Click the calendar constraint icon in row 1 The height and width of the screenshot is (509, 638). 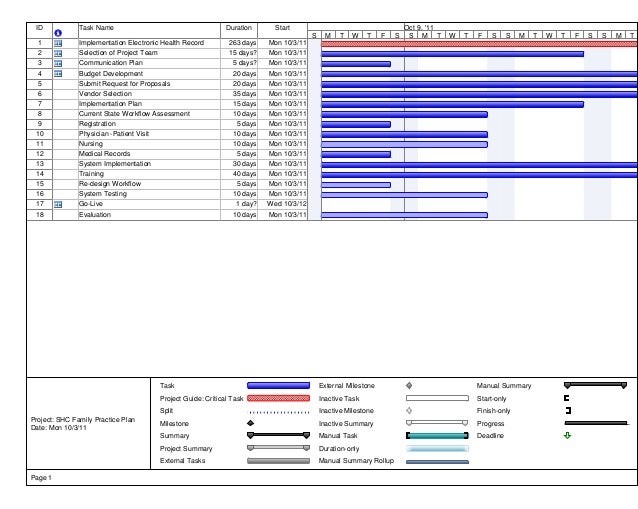[x=58, y=43]
